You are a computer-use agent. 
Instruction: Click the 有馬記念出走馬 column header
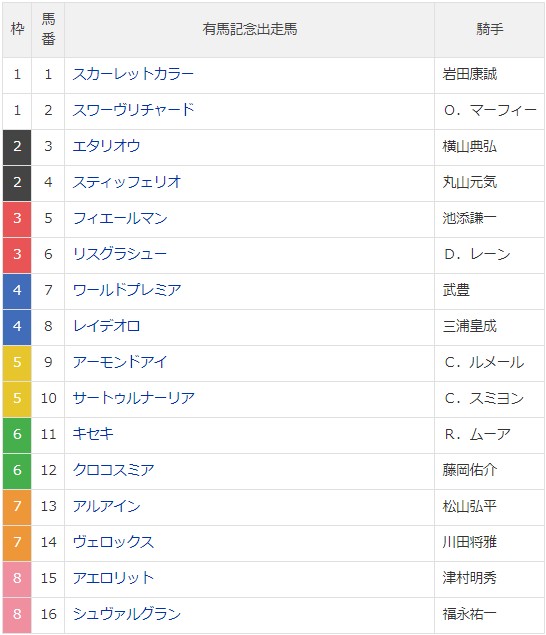pos(250,30)
